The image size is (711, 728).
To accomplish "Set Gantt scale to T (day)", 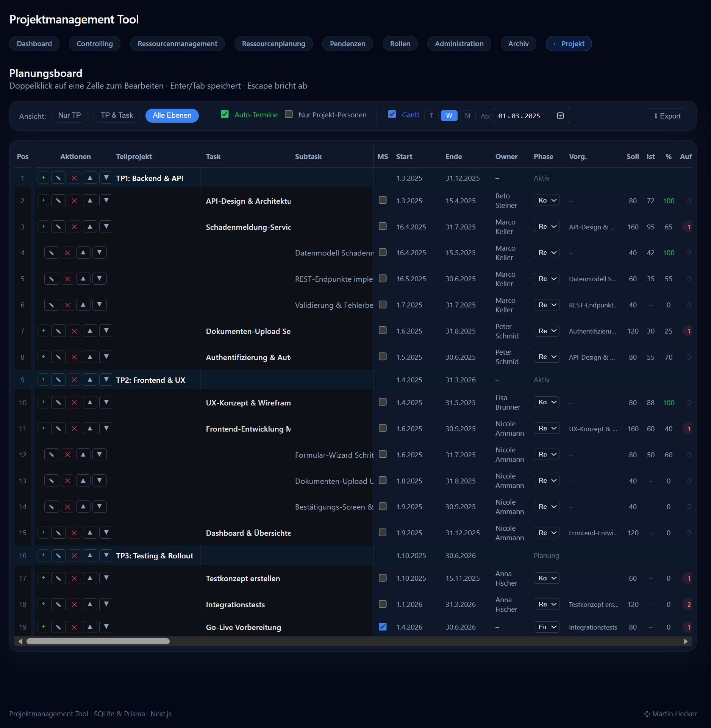I will pos(431,115).
